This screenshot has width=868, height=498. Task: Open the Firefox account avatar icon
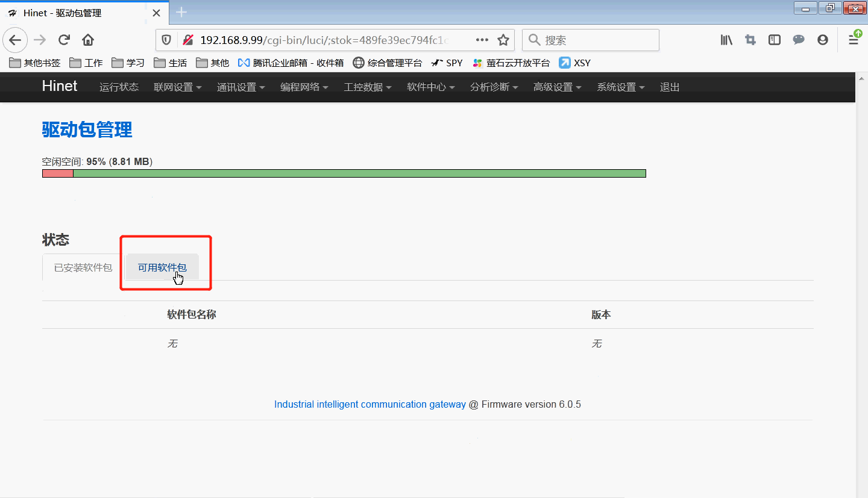tap(823, 40)
